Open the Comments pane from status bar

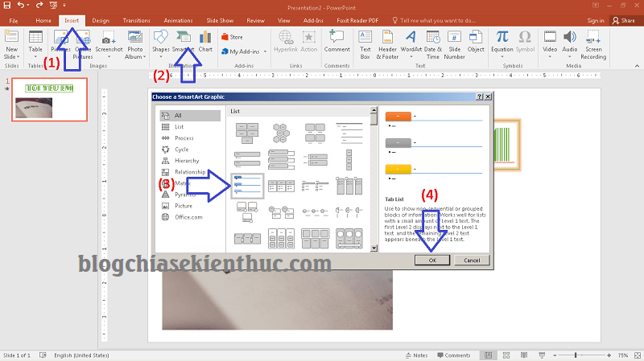pos(454,355)
